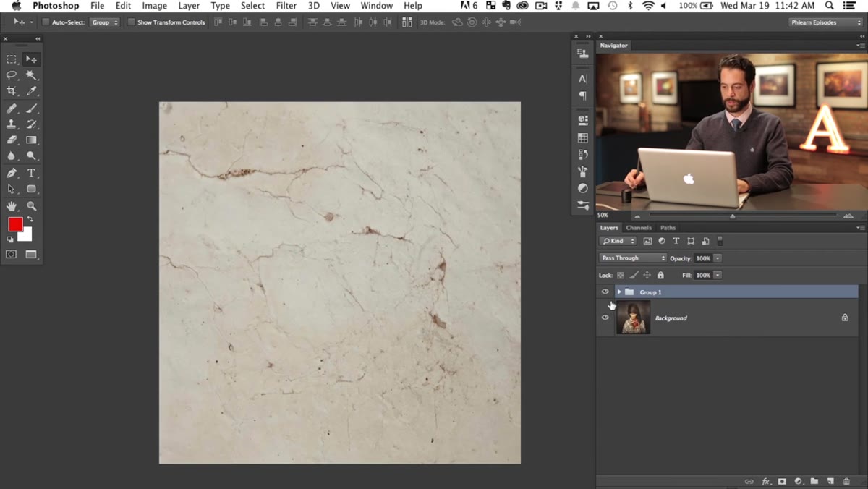Switch to the Channels tab
The image size is (868, 489).
pos(639,228)
